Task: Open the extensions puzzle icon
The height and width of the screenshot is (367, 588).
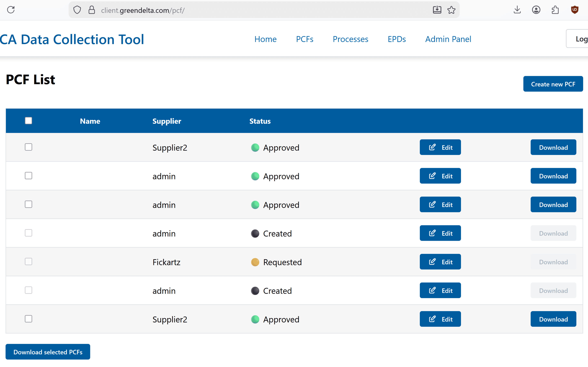Action: [555, 10]
